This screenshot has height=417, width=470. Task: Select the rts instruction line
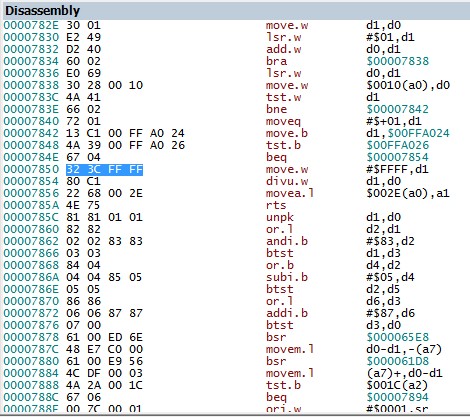(235, 205)
